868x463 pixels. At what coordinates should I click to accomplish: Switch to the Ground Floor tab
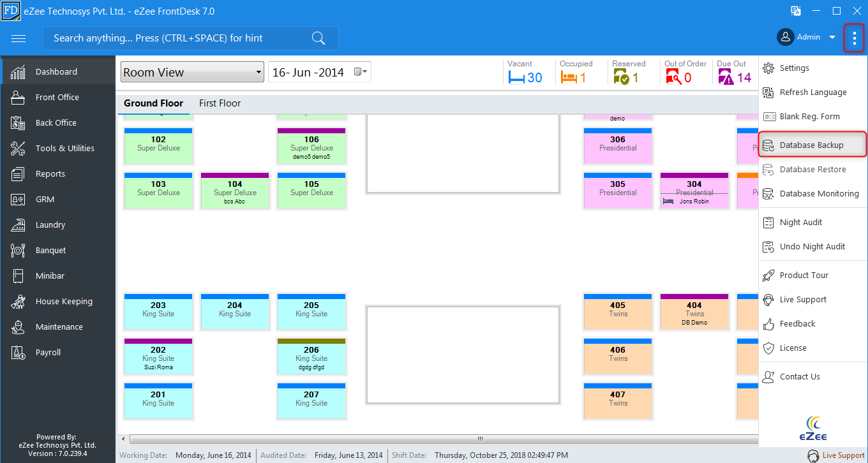coord(153,103)
